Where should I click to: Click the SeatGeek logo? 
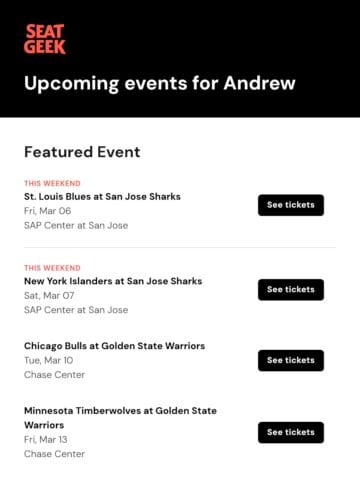point(45,39)
